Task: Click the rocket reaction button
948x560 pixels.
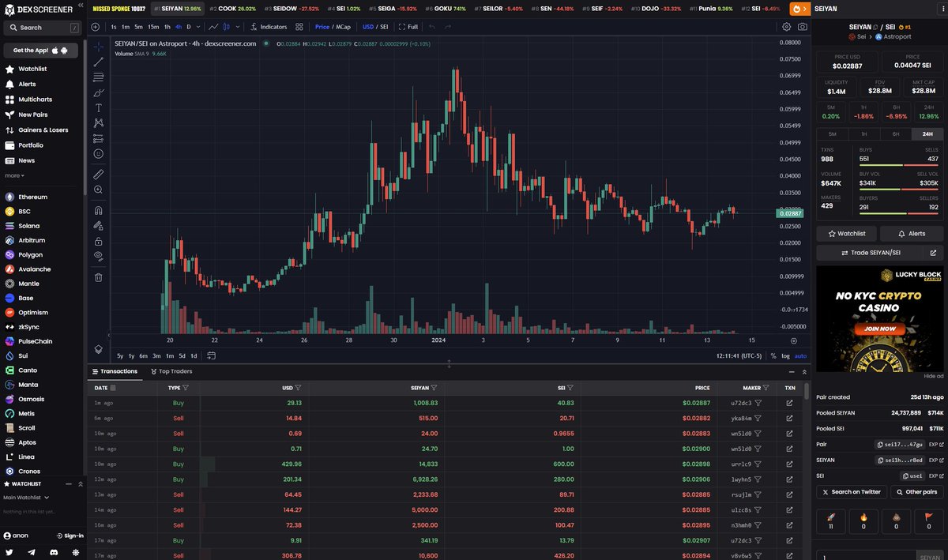Action: [831, 521]
